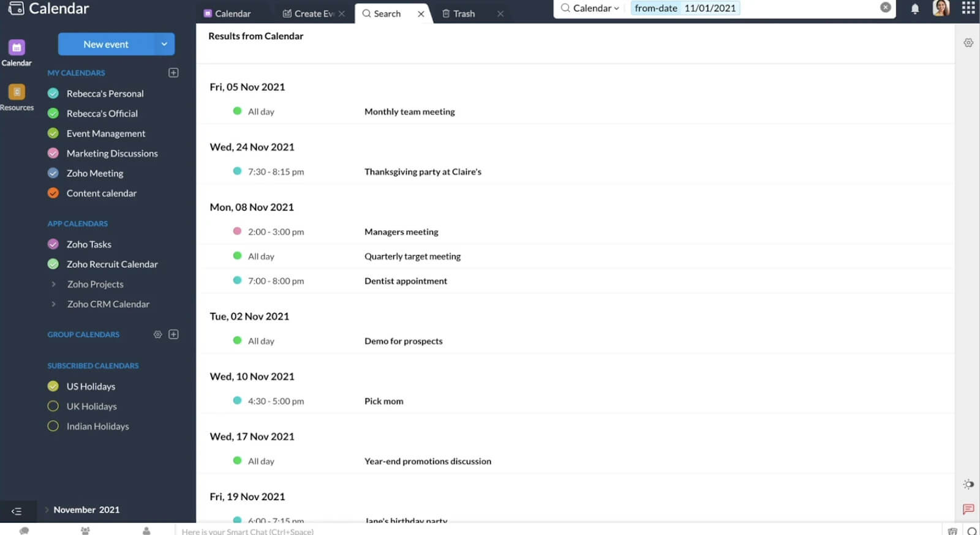
Task: Open the New event dropdown arrow
Action: 164,44
